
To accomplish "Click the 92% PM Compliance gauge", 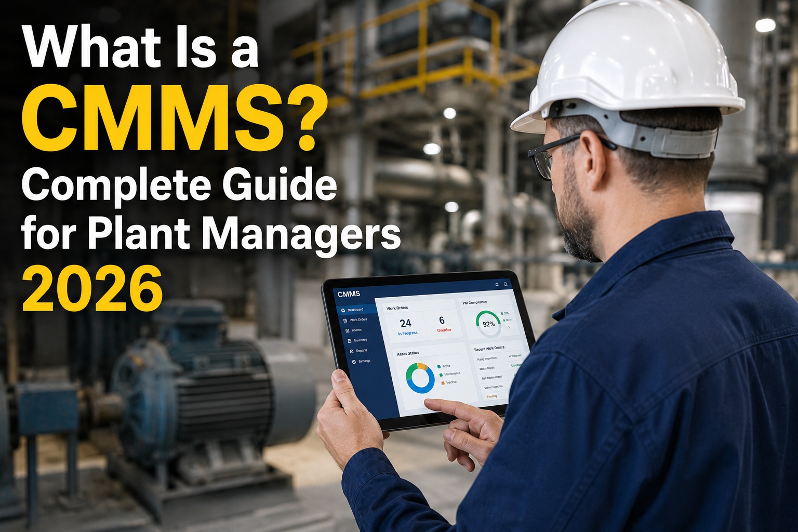I will click(488, 324).
